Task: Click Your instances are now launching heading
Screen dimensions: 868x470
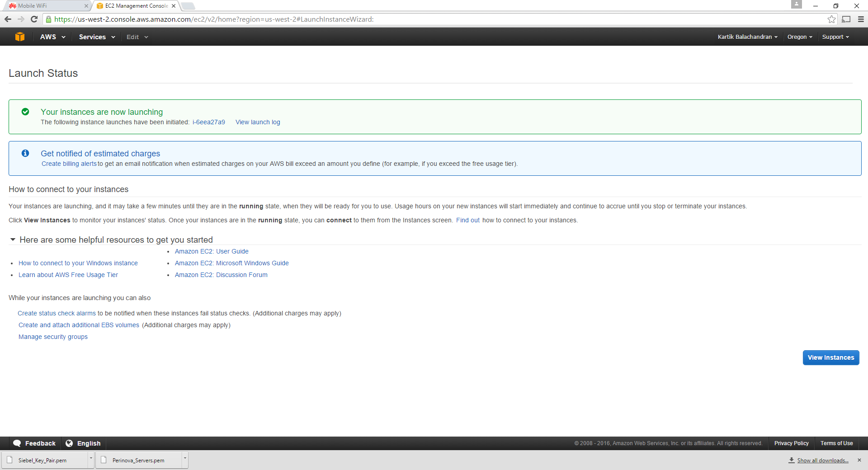Action: point(102,112)
